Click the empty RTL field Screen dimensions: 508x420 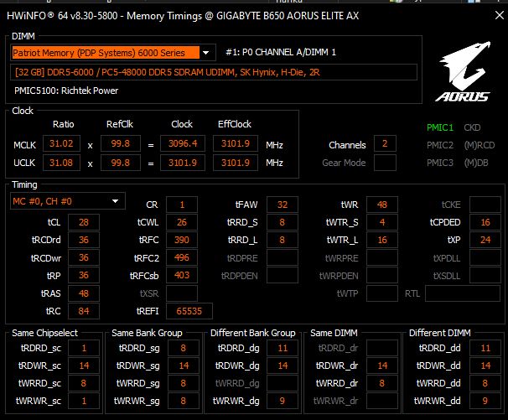[x=463, y=293]
